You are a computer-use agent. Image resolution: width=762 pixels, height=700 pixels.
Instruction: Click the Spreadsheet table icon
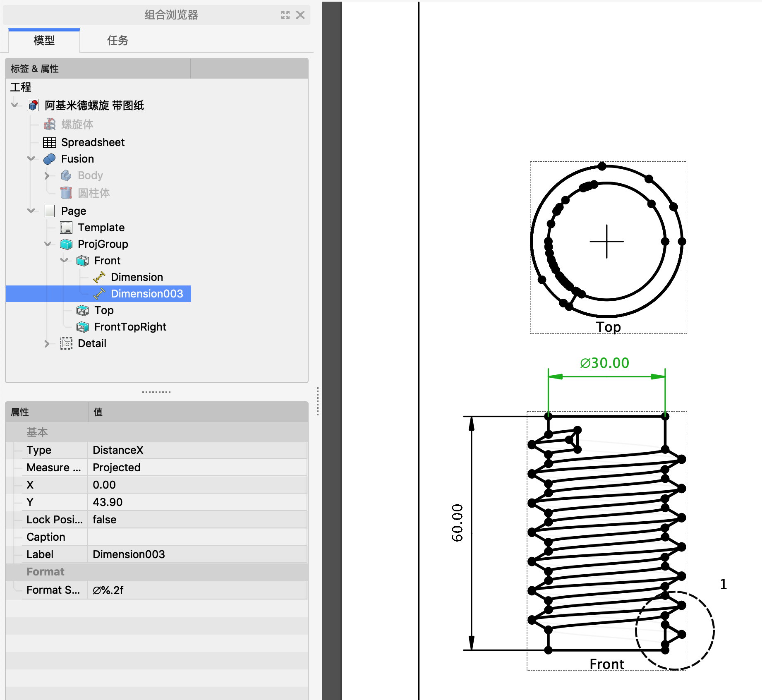50,143
